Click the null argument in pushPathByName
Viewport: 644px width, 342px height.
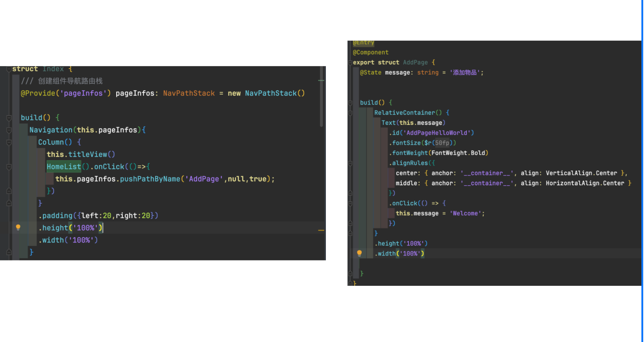coord(236,179)
